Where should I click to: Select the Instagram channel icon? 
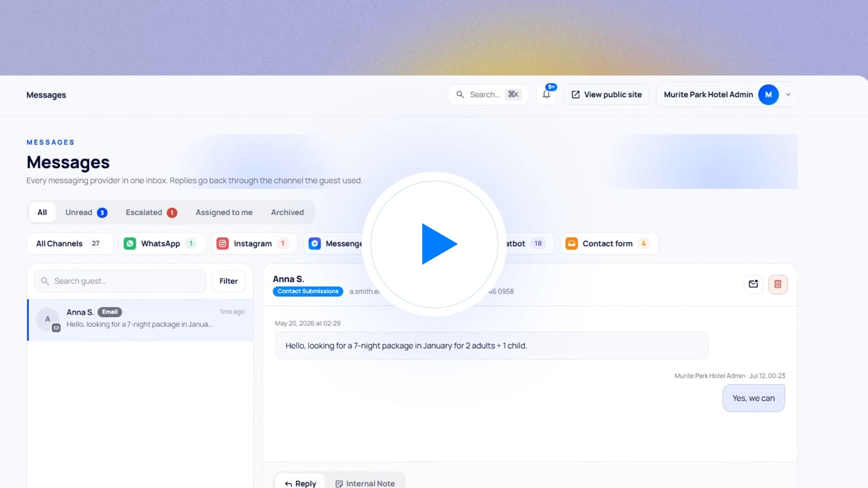point(222,244)
